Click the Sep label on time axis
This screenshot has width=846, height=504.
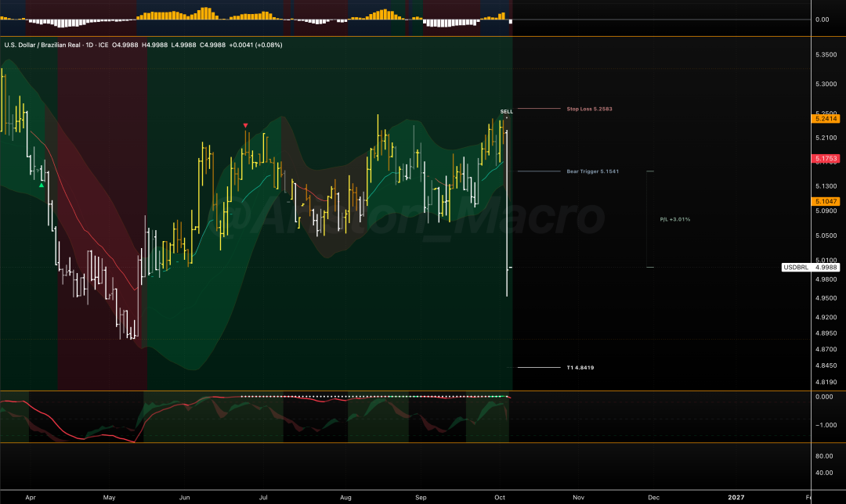point(421,498)
